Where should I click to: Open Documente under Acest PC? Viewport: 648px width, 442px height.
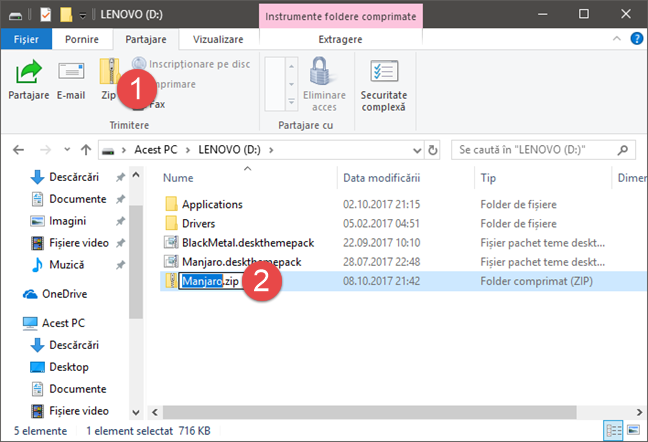[x=78, y=389]
